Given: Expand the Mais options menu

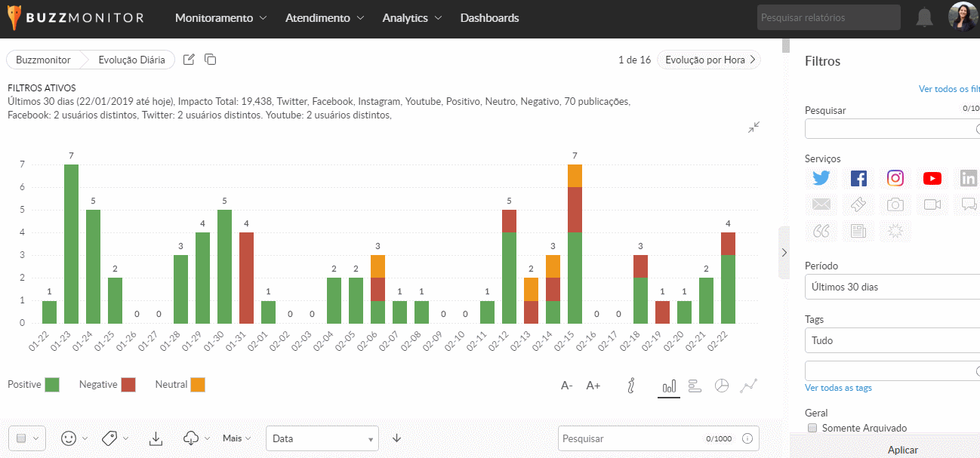Looking at the screenshot, I should tap(236, 438).
